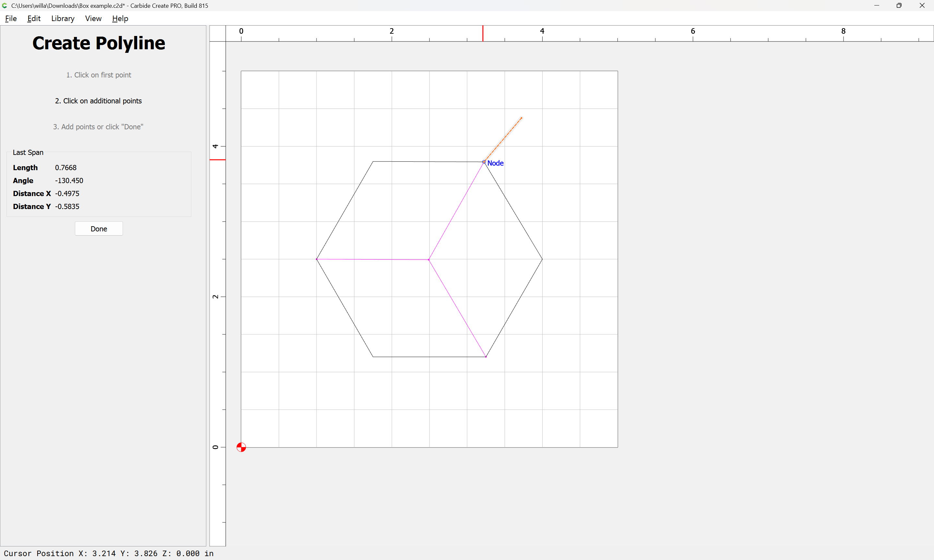Open the Library menu
The height and width of the screenshot is (560, 934).
(63, 18)
